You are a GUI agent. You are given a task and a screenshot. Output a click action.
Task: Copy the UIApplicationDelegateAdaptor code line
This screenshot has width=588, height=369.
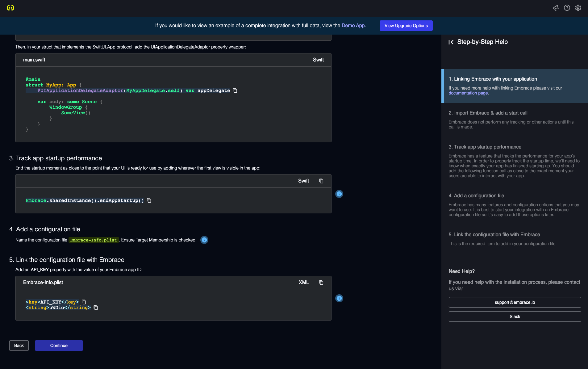point(235,90)
